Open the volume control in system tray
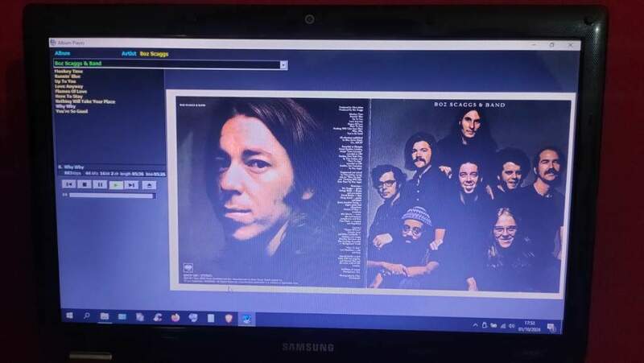This screenshot has width=644, height=363. pyautogui.click(x=512, y=326)
